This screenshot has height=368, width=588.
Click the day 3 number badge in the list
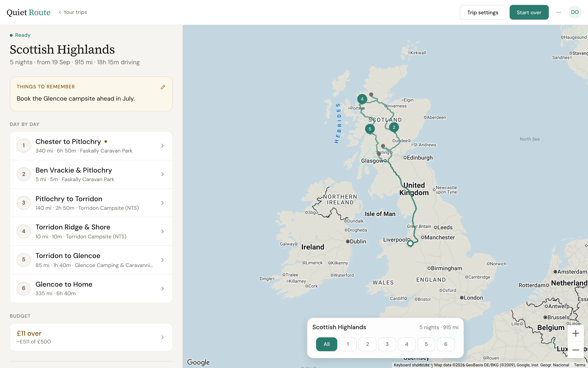click(x=23, y=203)
